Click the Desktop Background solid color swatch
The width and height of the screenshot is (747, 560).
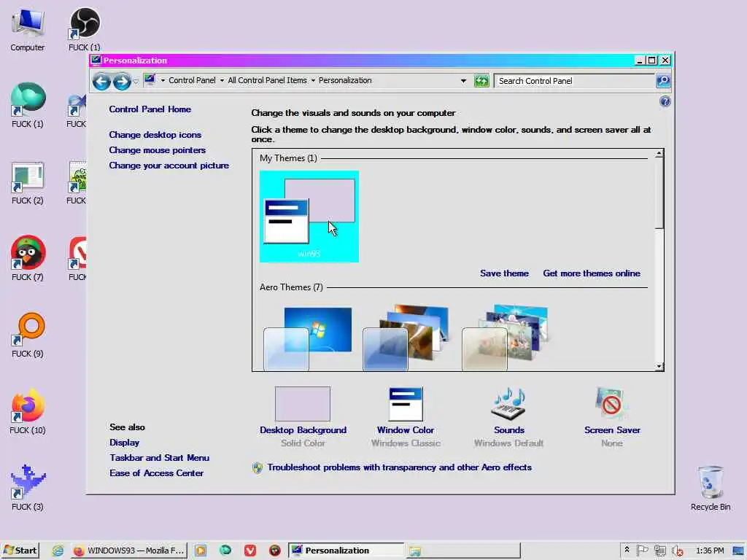pos(303,404)
